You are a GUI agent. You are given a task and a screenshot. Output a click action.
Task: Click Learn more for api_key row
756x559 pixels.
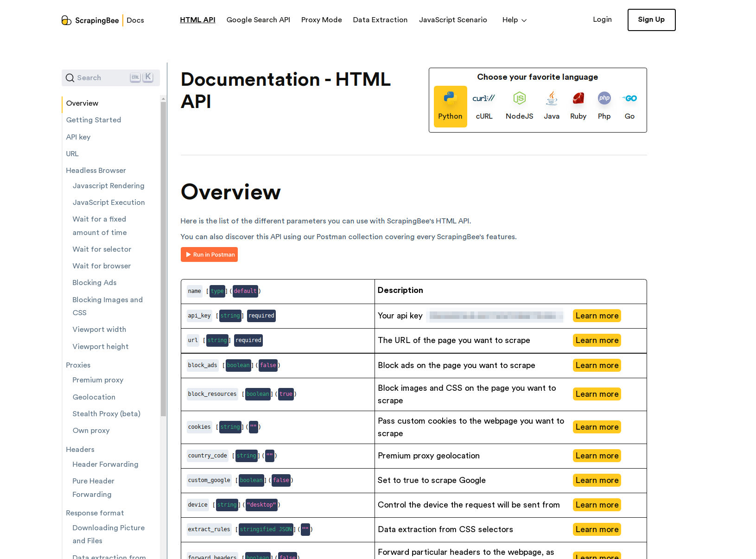[597, 316]
